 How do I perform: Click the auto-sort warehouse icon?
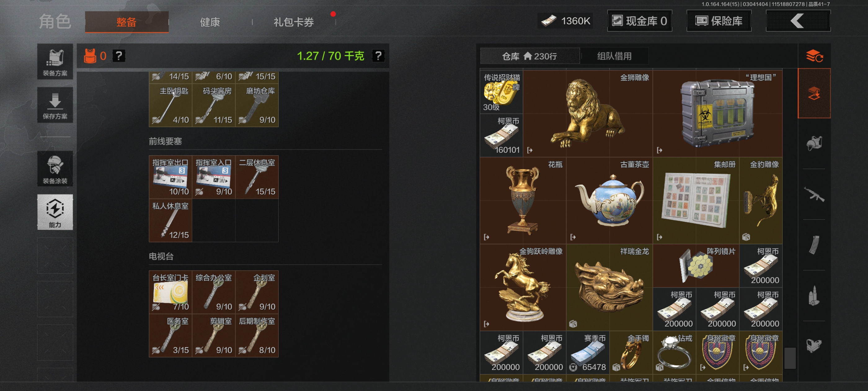coord(814,56)
